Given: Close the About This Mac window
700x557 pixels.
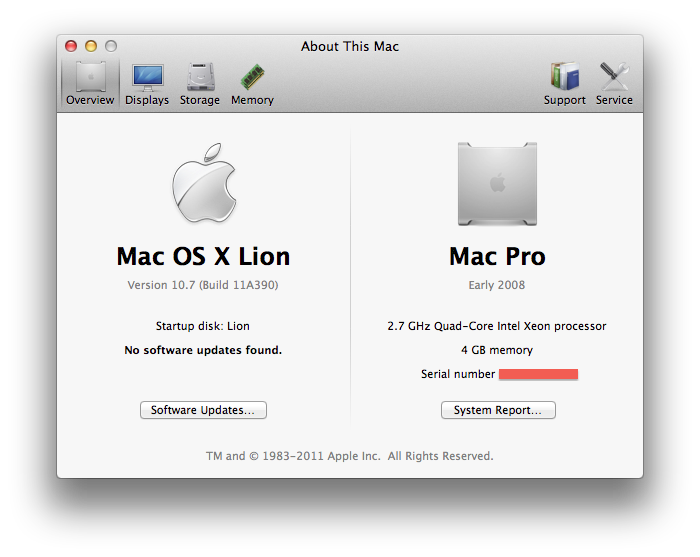Looking at the screenshot, I should [x=71, y=46].
